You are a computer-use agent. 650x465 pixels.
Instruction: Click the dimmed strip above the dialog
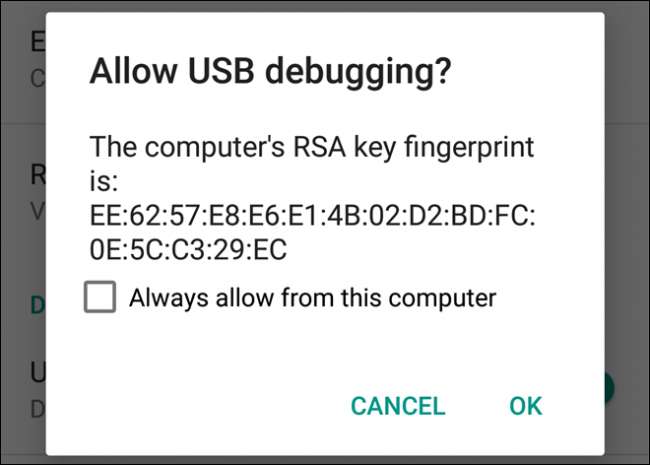point(325,6)
